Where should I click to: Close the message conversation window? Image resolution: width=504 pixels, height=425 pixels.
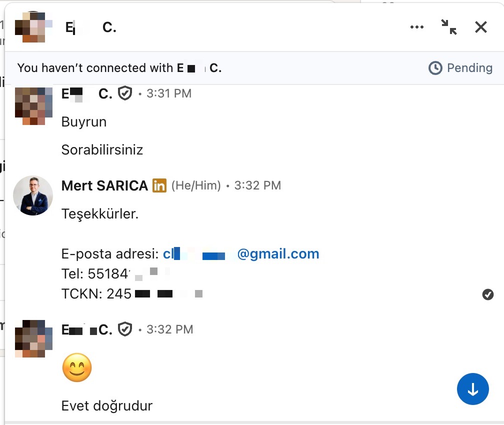pos(480,27)
